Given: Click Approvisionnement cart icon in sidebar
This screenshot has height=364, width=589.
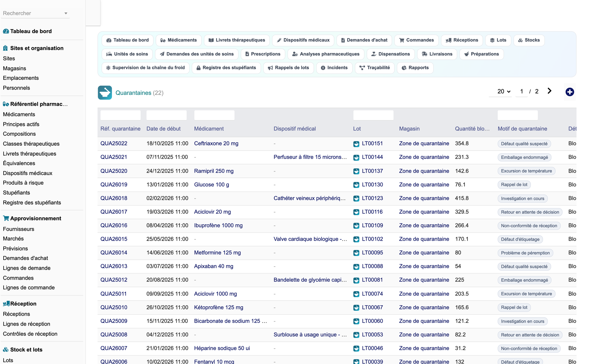Looking at the screenshot, I should pyautogui.click(x=6, y=218).
